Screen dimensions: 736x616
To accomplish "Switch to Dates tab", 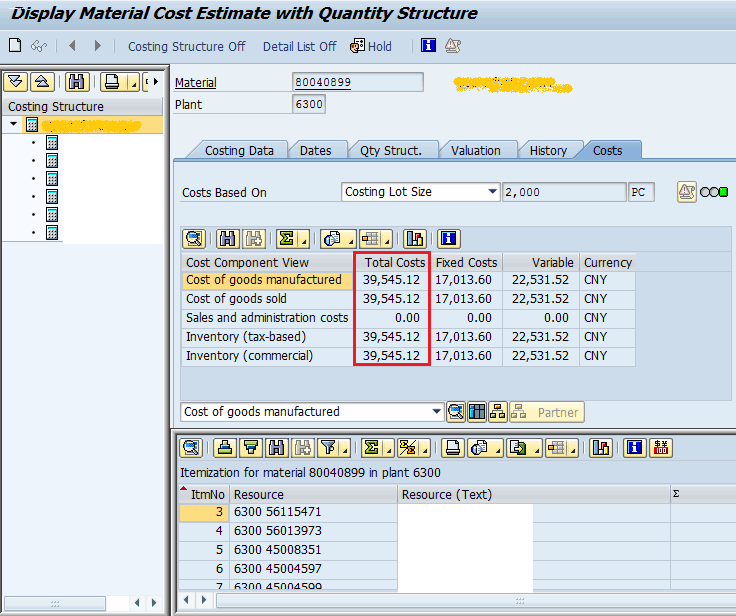I will click(x=315, y=151).
